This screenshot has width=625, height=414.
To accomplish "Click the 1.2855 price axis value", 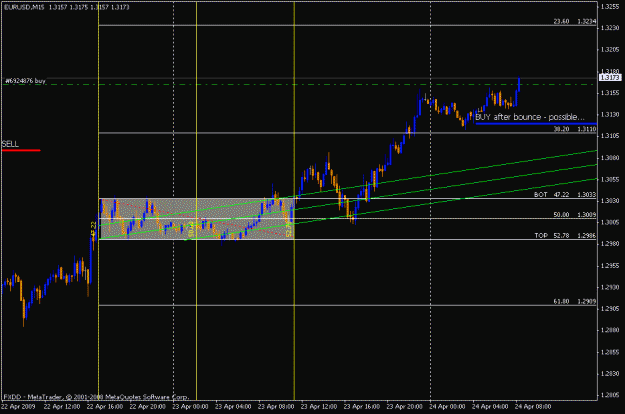I will click(x=610, y=352).
